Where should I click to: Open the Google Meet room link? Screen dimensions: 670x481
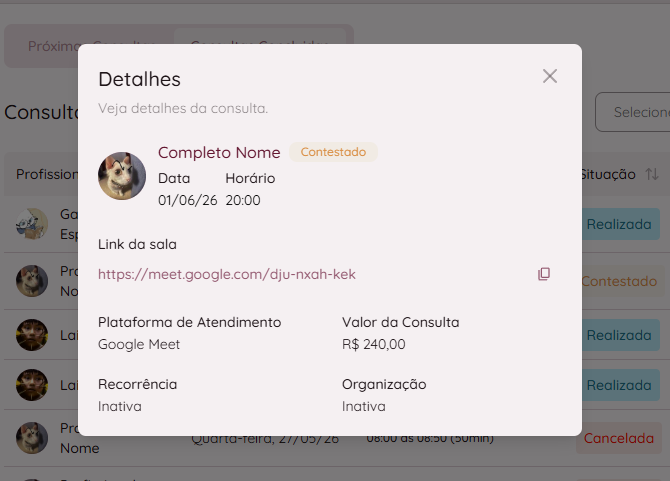[x=226, y=274]
